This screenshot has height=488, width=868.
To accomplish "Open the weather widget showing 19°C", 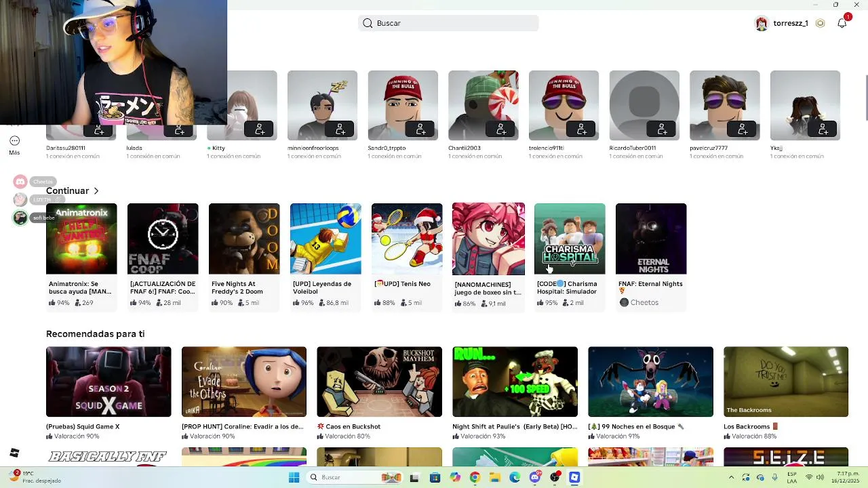I will (x=34, y=477).
